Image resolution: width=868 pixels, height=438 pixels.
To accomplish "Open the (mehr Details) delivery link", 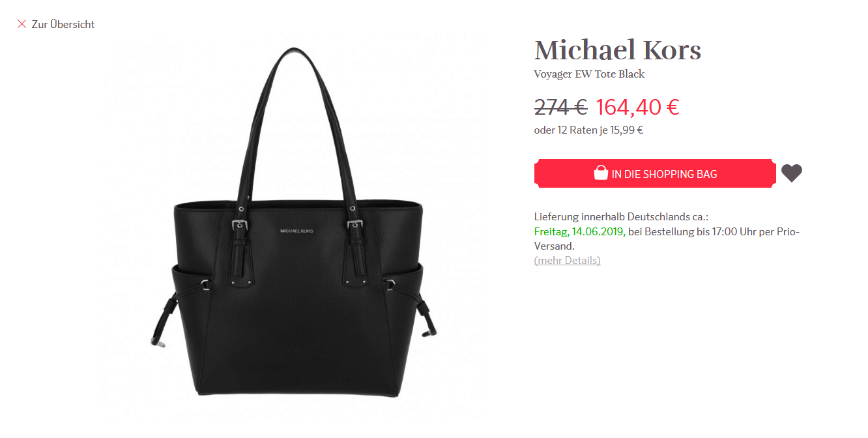I will click(567, 260).
